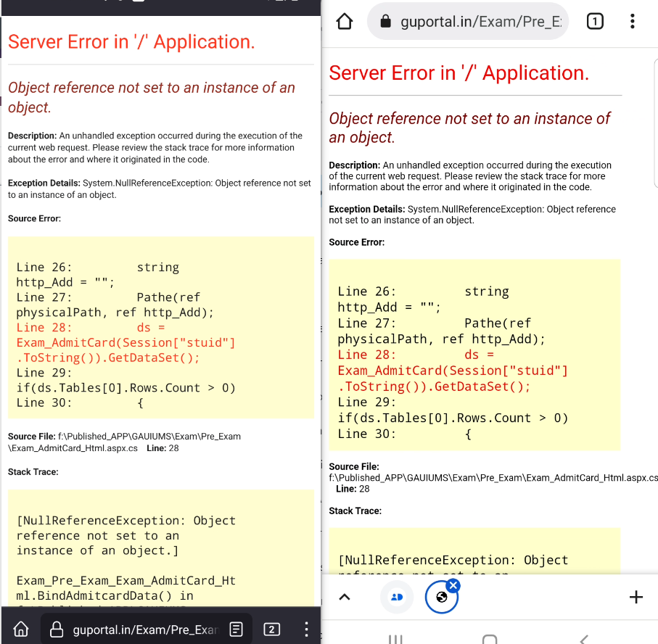Tap the home icon beside the address bar
This screenshot has height=644, width=658.
tap(344, 21)
